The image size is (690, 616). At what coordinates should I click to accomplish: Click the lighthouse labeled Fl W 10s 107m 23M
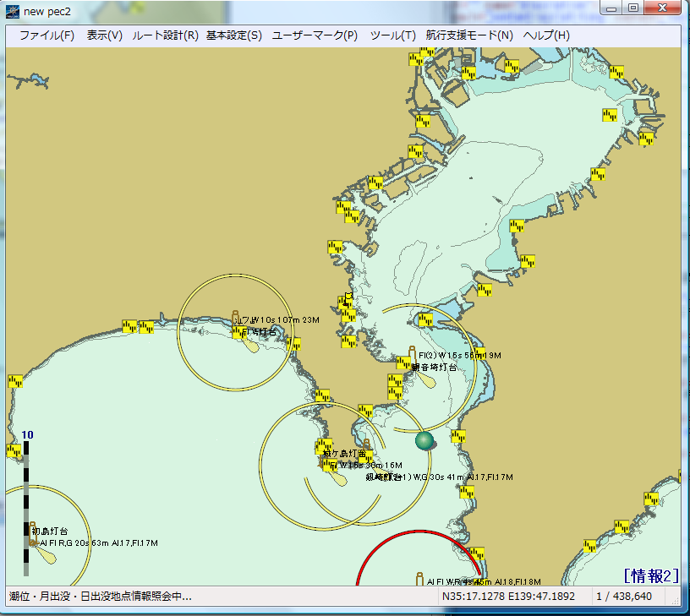click(x=237, y=317)
